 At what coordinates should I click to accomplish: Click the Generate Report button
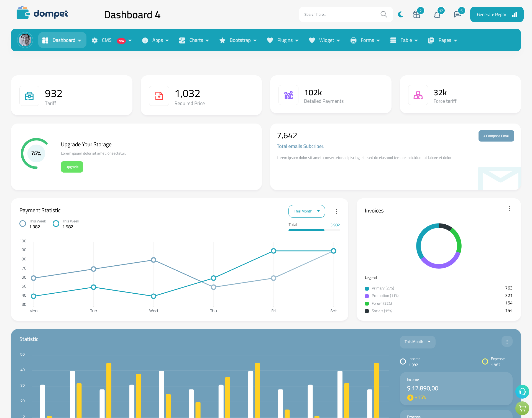pos(496,14)
